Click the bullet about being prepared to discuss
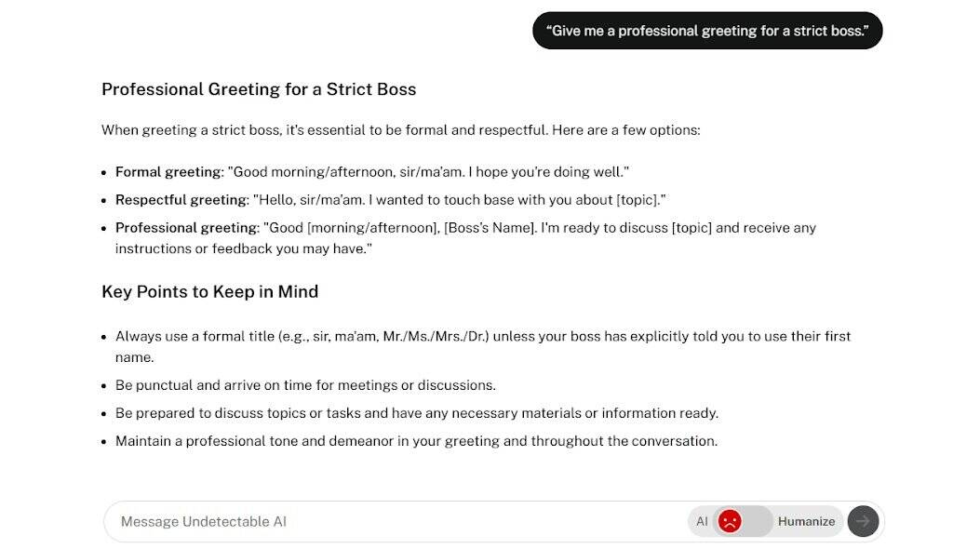980x549 pixels. point(417,413)
